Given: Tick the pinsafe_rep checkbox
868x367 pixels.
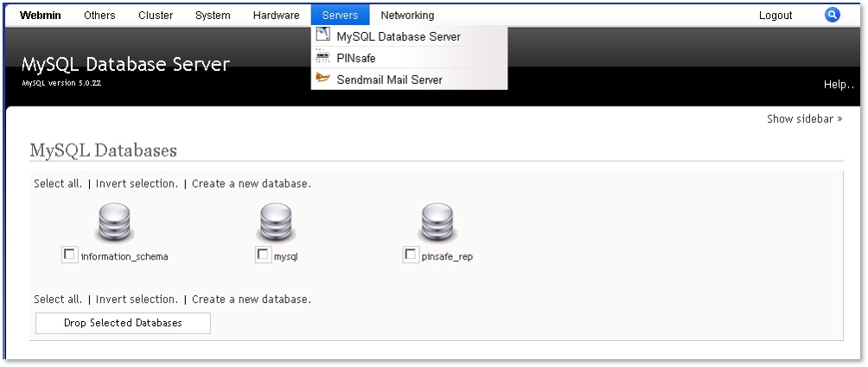Looking at the screenshot, I should [x=410, y=254].
